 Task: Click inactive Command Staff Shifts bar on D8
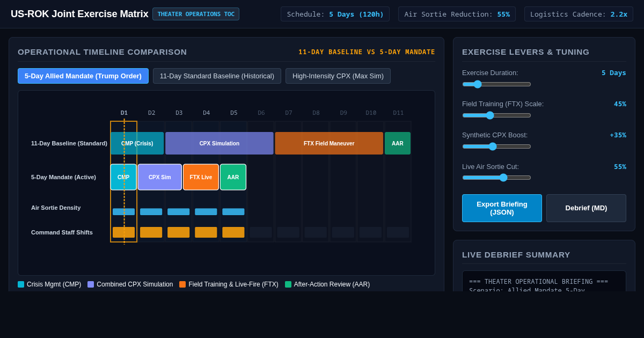coord(316,232)
